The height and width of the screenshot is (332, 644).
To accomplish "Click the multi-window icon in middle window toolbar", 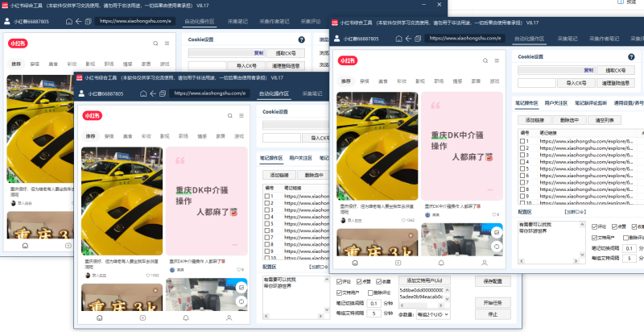I will click(x=163, y=93).
